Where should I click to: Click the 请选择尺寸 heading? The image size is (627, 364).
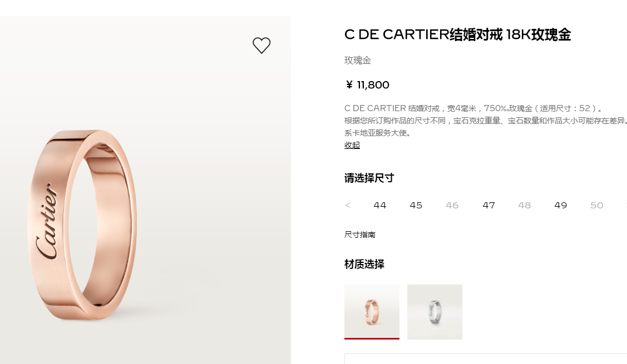coord(369,178)
